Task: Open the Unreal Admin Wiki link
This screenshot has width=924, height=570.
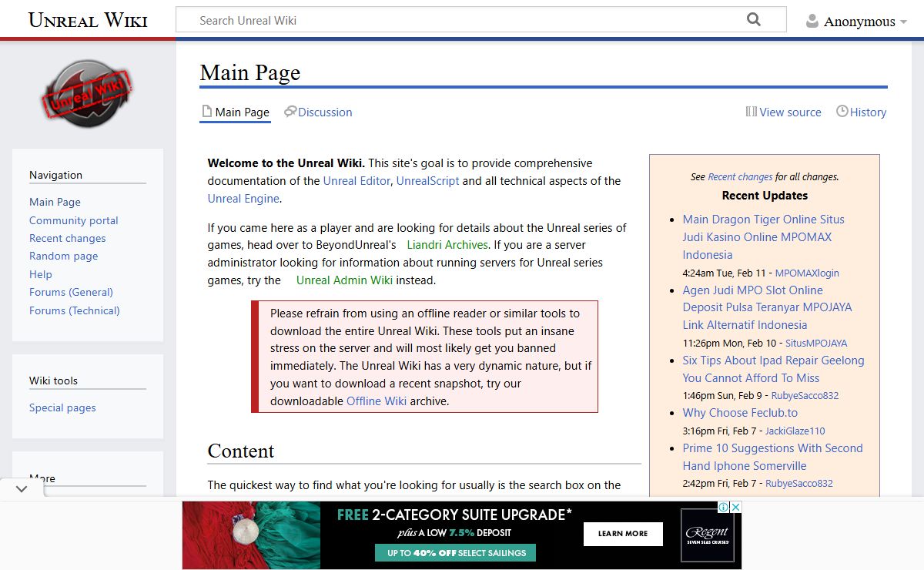Action: tap(344, 280)
